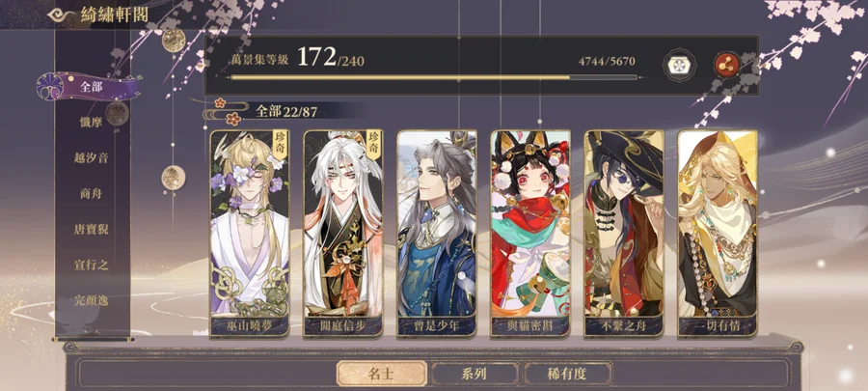Tap the red share icon
Viewport: 868px width, 391px height.
727,66
